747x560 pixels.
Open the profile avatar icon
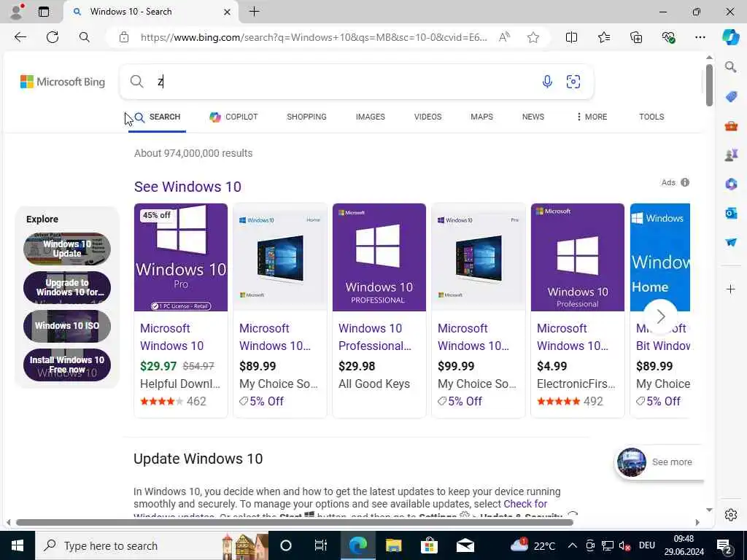[16, 12]
